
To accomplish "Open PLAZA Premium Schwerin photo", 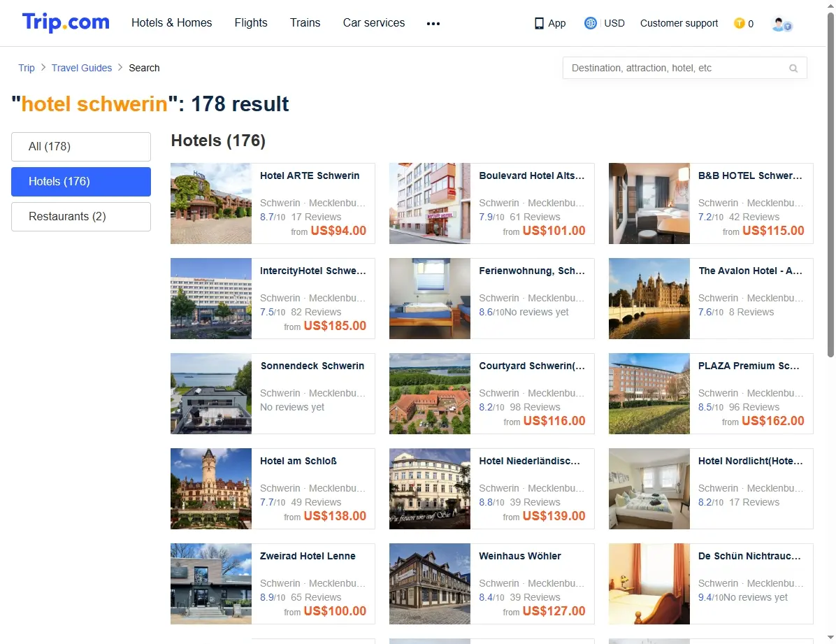I will point(649,393).
